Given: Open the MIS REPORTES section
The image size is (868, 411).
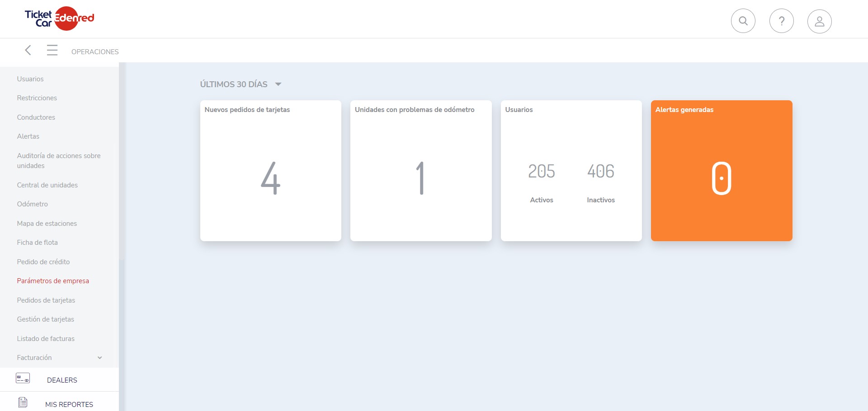Looking at the screenshot, I should (x=69, y=405).
